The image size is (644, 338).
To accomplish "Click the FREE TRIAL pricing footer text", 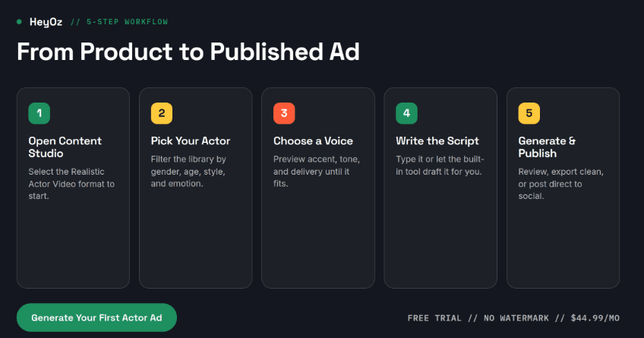I will pos(513,318).
